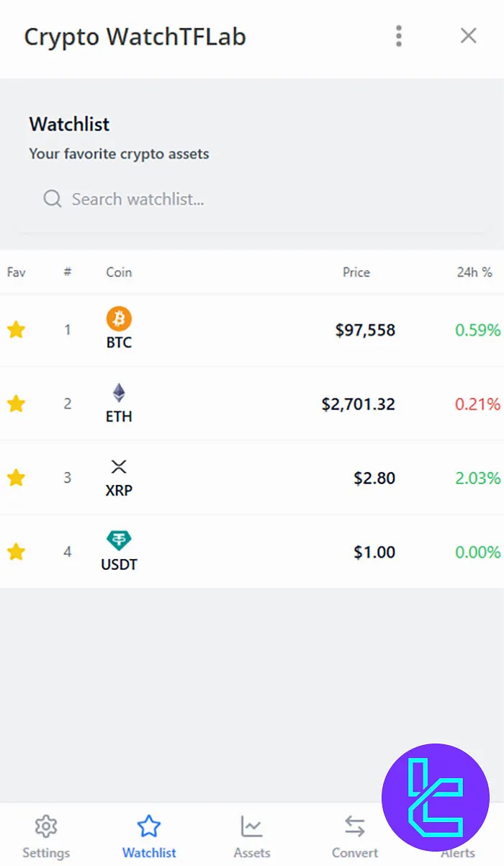504x866 pixels.
Task: Click the green 2.03% change for XRP
Action: coord(477,478)
